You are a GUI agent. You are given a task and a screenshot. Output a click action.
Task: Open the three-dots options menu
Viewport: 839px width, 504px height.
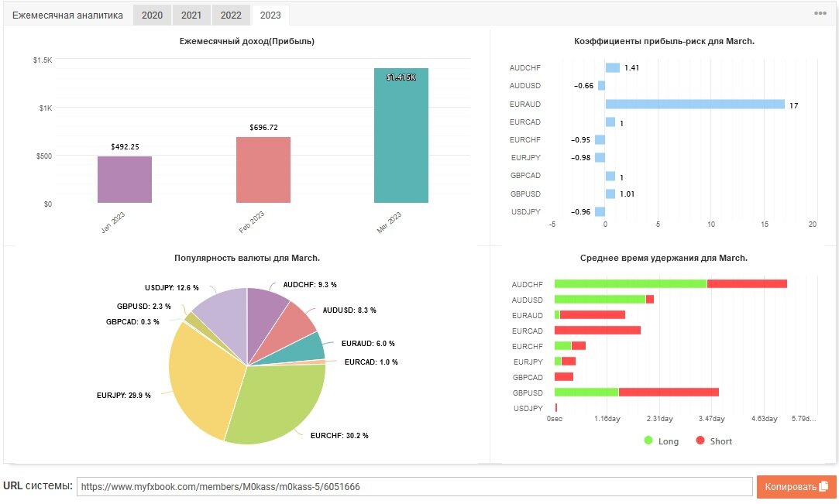pyautogui.click(x=820, y=13)
